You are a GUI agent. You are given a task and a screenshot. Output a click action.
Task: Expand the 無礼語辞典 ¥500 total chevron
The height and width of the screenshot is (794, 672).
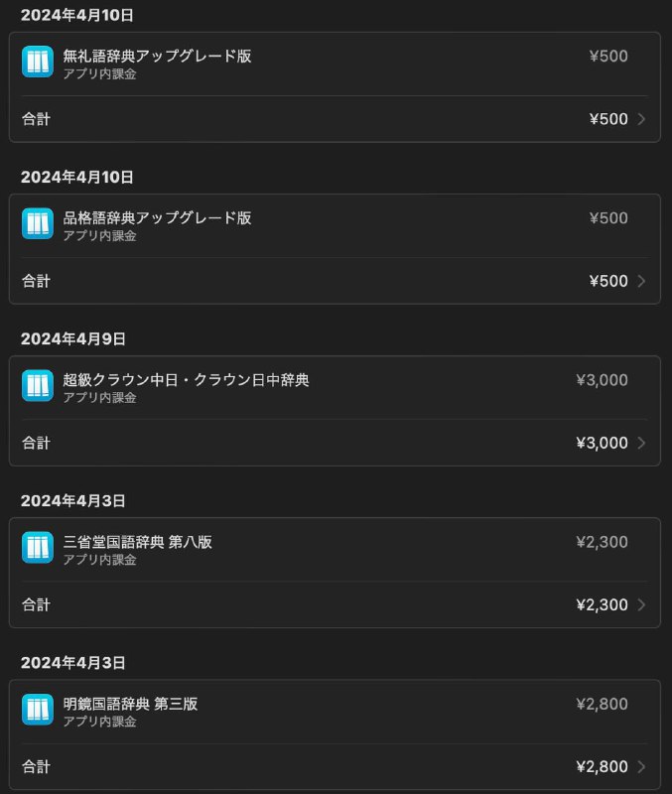click(641, 119)
